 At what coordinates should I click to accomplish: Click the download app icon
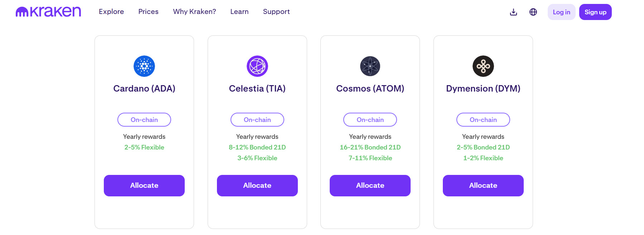[x=513, y=12]
